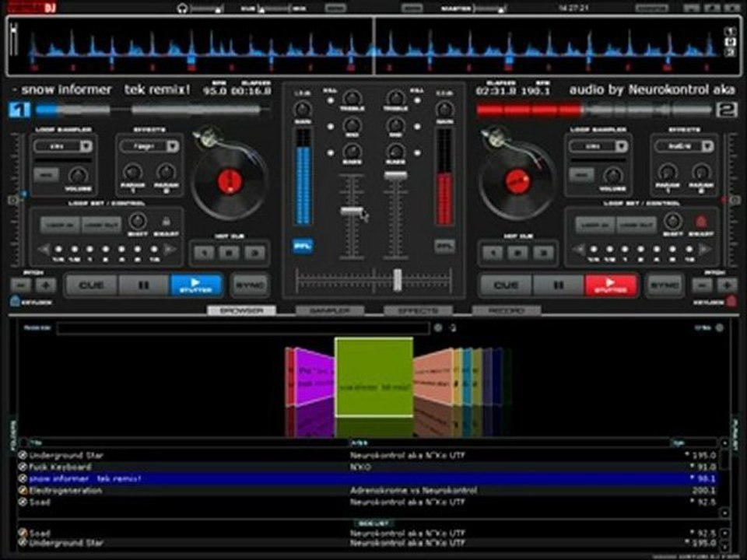Click the headphone volume icon in top bar
Image resolution: width=747 pixels, height=560 pixels.
[182, 9]
